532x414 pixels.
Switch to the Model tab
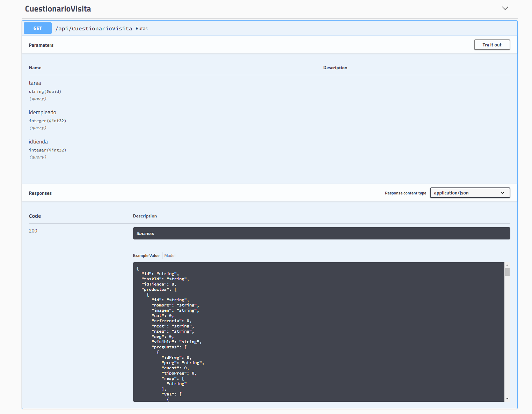click(x=170, y=256)
